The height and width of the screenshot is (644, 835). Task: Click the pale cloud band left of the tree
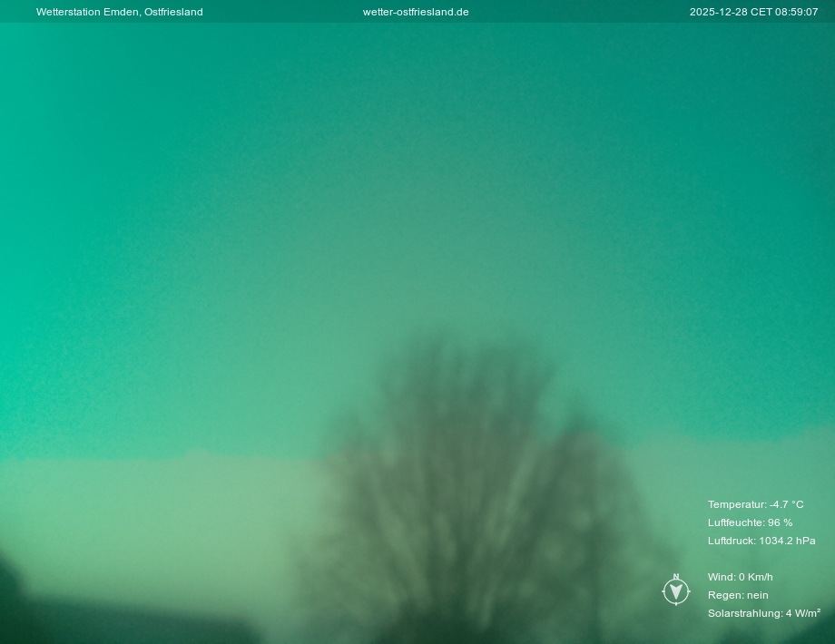(x=163, y=508)
